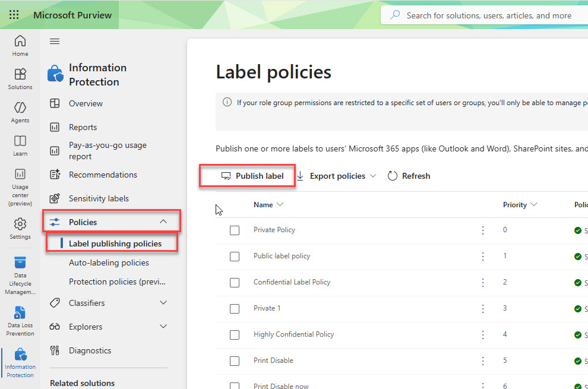Open Overview page

pos(86,103)
